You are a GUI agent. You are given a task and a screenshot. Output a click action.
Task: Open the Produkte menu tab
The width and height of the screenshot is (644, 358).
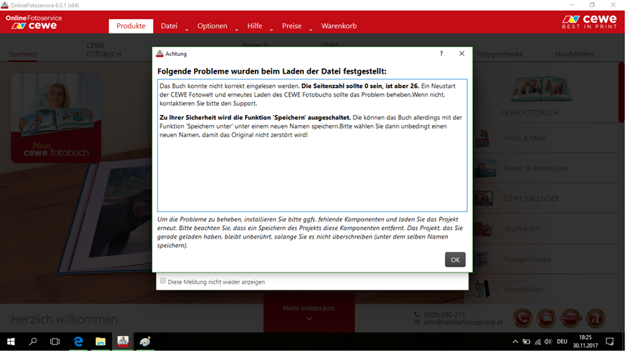click(131, 26)
